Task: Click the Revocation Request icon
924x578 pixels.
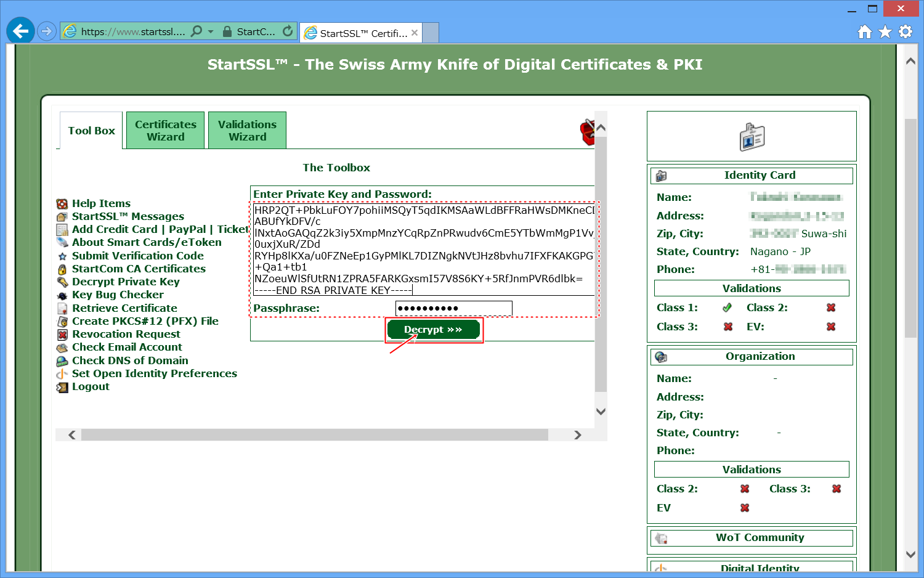Action: point(62,335)
